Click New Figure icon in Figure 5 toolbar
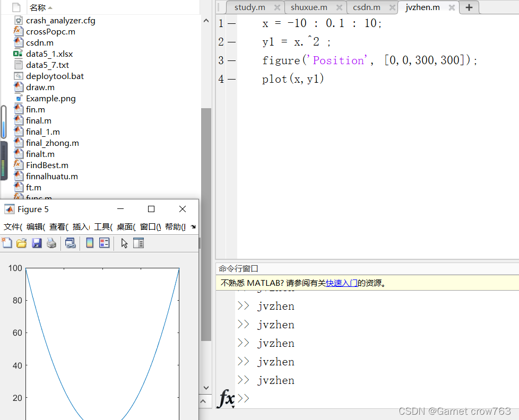The width and height of the screenshot is (519, 420). point(7,243)
